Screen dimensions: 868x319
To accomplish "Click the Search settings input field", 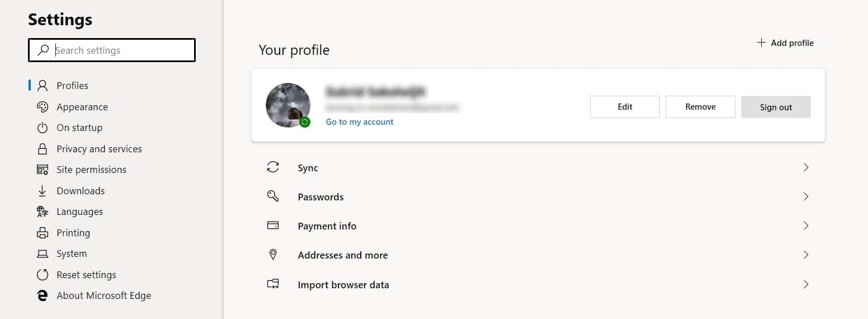I will pos(112,50).
